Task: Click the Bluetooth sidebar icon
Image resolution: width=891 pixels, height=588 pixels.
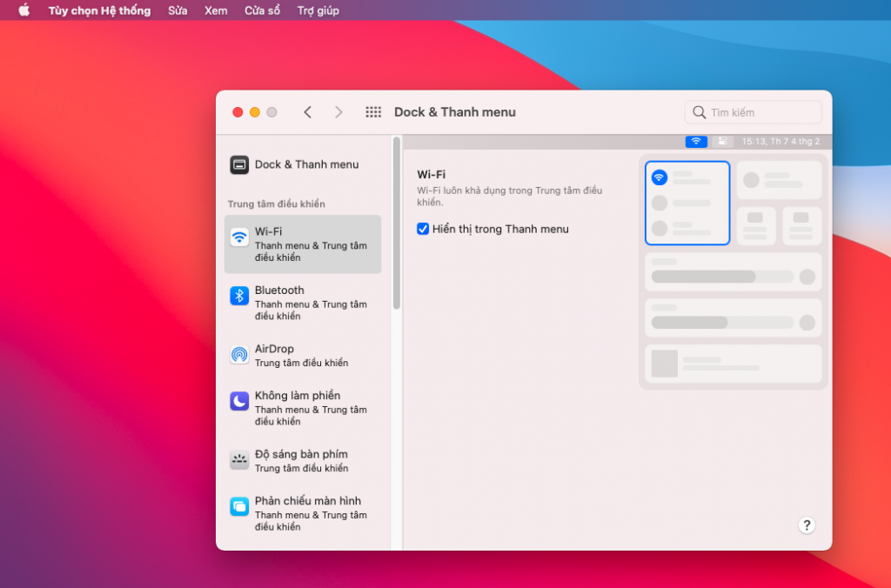Action: [x=239, y=296]
